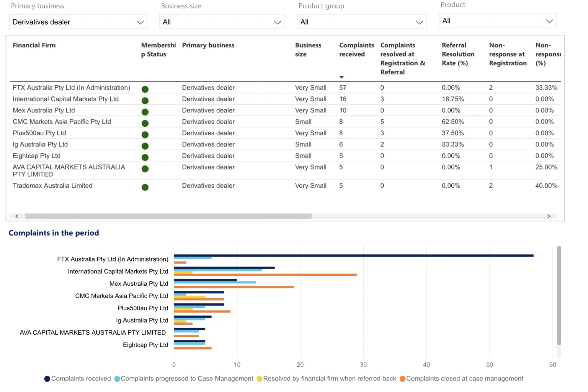Open the Primary business dropdown
This screenshot has height=392, width=588.
(x=78, y=22)
